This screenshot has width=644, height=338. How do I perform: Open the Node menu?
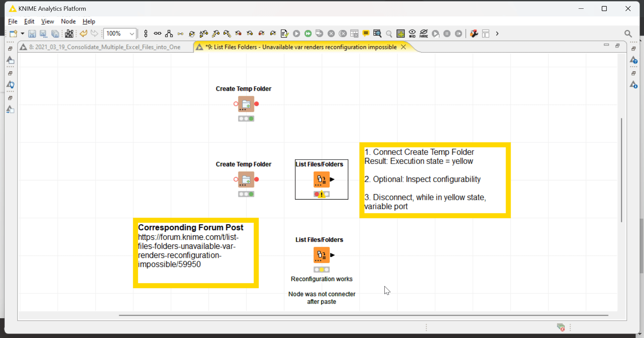(68, 21)
